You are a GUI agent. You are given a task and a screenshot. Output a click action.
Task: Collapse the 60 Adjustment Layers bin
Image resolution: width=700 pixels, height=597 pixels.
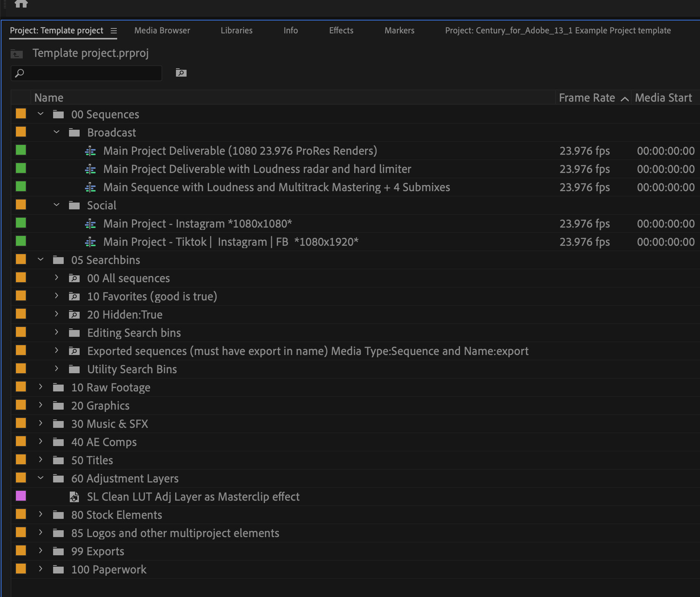pos(41,478)
